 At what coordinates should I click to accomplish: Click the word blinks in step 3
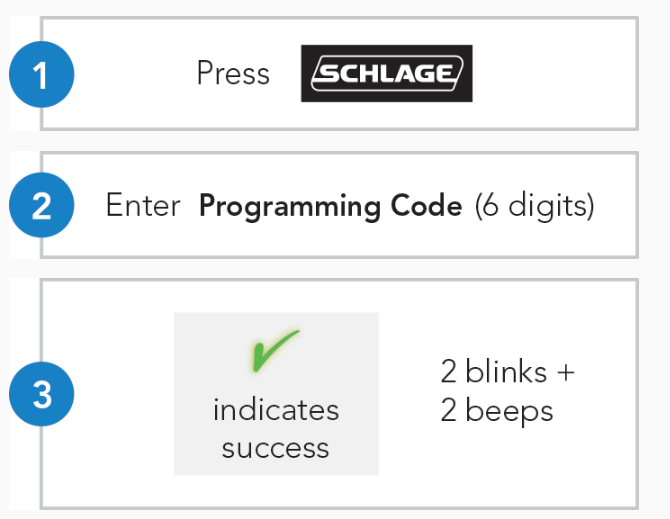point(506,371)
